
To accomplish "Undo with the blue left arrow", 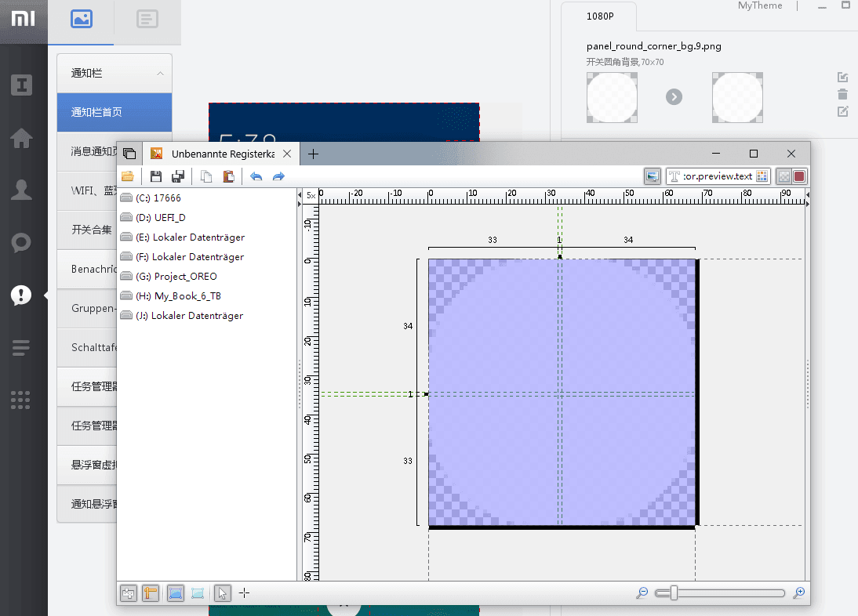I will click(x=256, y=176).
